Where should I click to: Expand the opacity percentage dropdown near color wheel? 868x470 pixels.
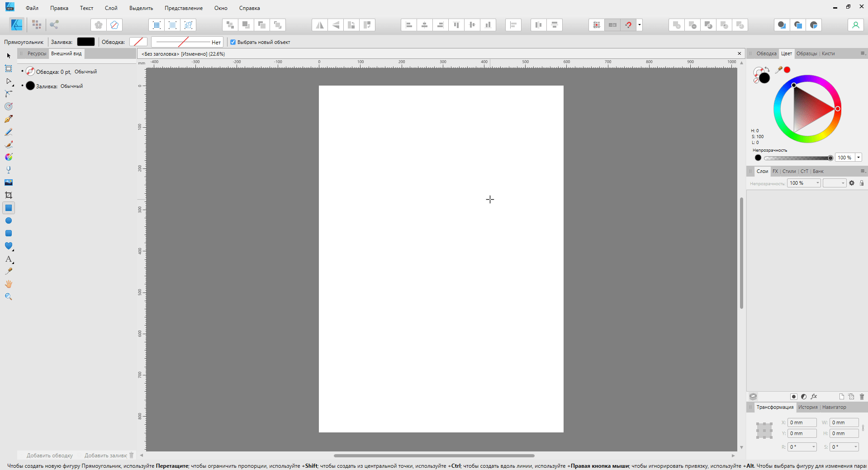(x=858, y=158)
